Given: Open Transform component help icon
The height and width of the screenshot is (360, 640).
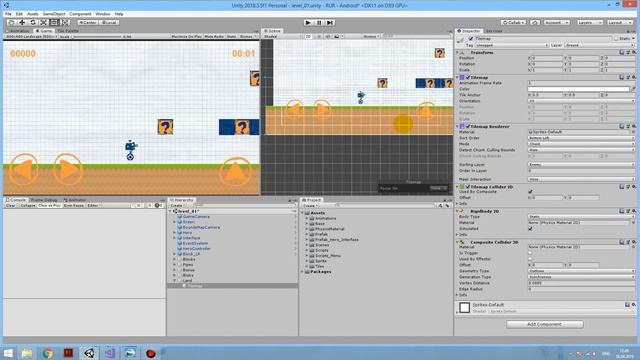Looking at the screenshot, I should click(x=621, y=52).
